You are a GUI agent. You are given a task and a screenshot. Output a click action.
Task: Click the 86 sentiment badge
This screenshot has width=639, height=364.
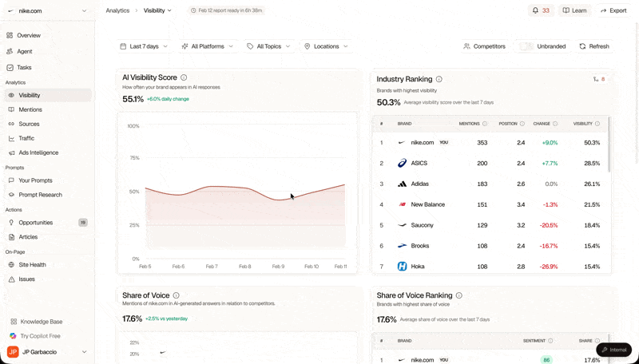545,360
